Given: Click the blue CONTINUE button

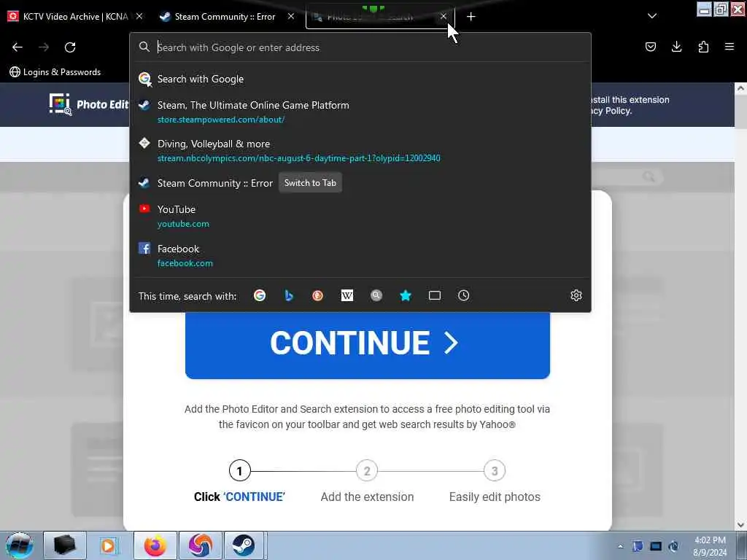Looking at the screenshot, I should (x=368, y=345).
